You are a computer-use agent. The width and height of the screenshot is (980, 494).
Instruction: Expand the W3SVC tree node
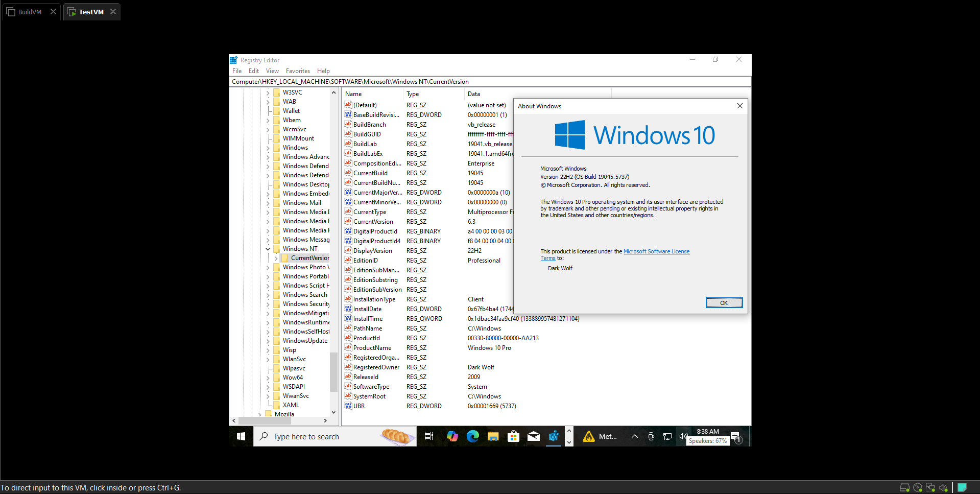tap(268, 92)
